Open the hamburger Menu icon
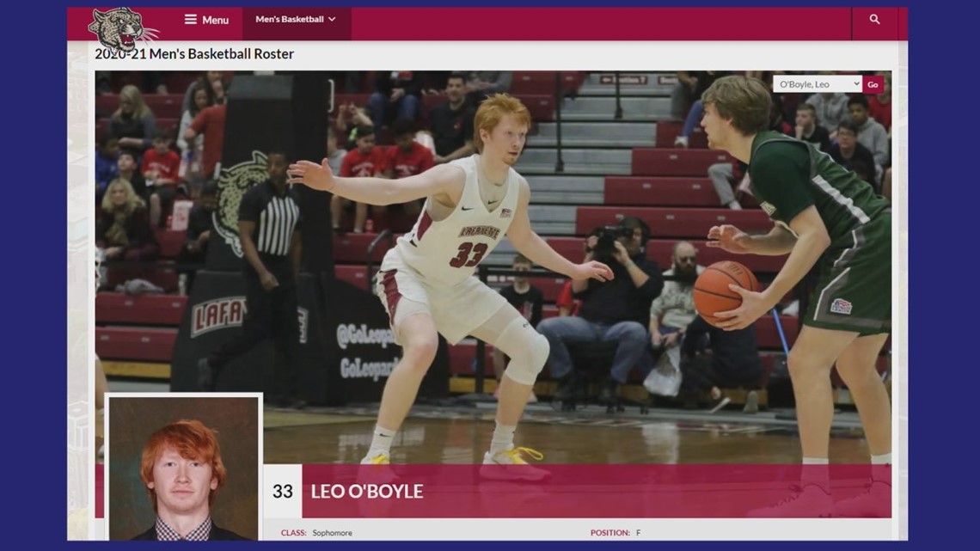Viewport: 980px width, 551px height. 191,20
